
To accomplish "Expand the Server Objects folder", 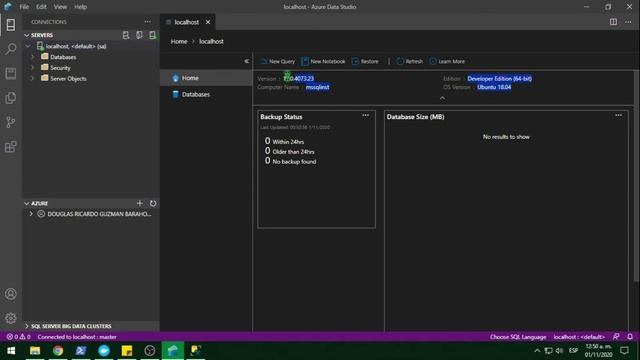I will coord(33,78).
